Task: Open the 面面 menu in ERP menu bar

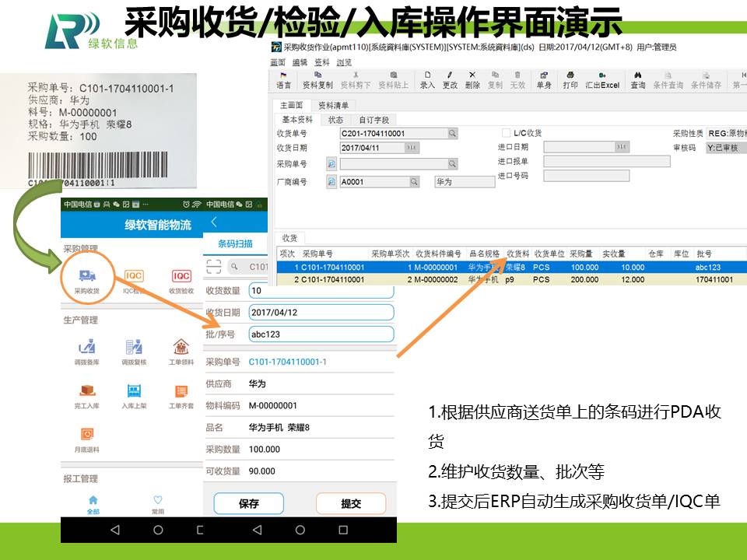Action: pyautogui.click(x=278, y=62)
